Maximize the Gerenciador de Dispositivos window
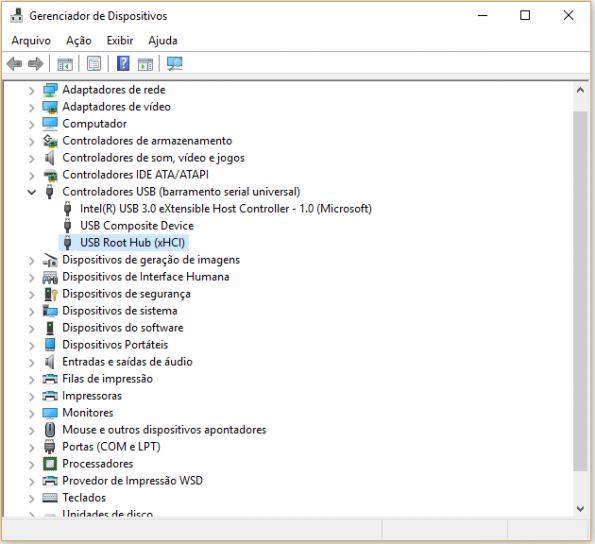595x544 pixels. [525, 16]
